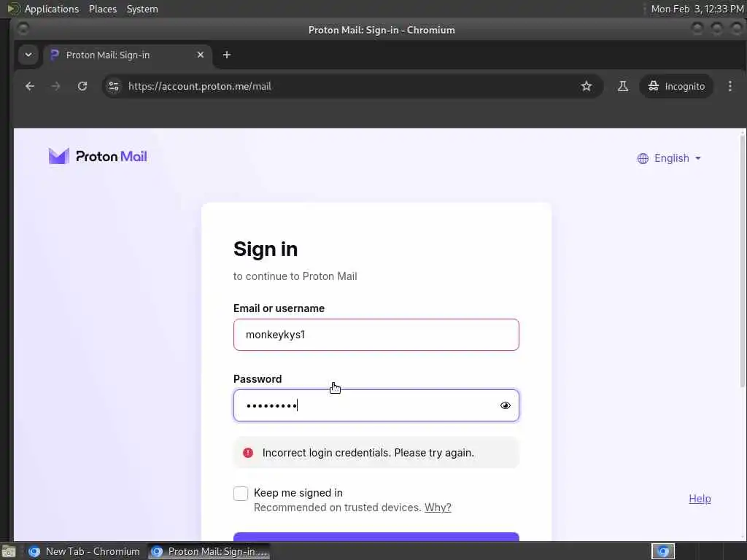Click the page vertical scrollbar
Viewport: 747px width, 560px height.
[x=742, y=261]
